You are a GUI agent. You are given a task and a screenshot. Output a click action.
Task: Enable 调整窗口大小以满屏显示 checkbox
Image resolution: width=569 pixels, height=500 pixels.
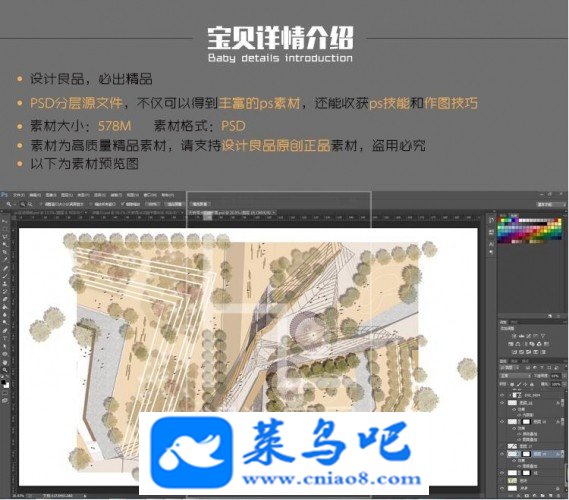[x=41, y=204]
